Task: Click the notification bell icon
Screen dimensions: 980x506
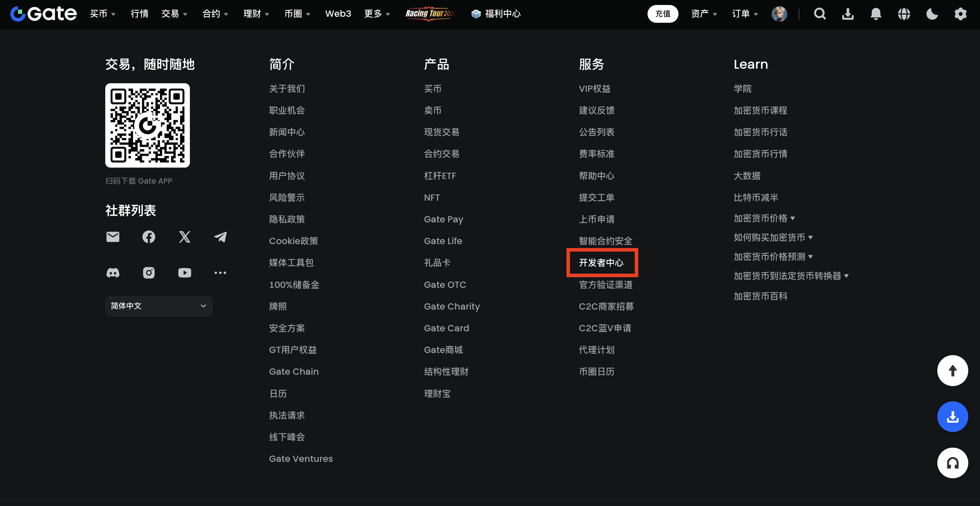Action: (876, 14)
